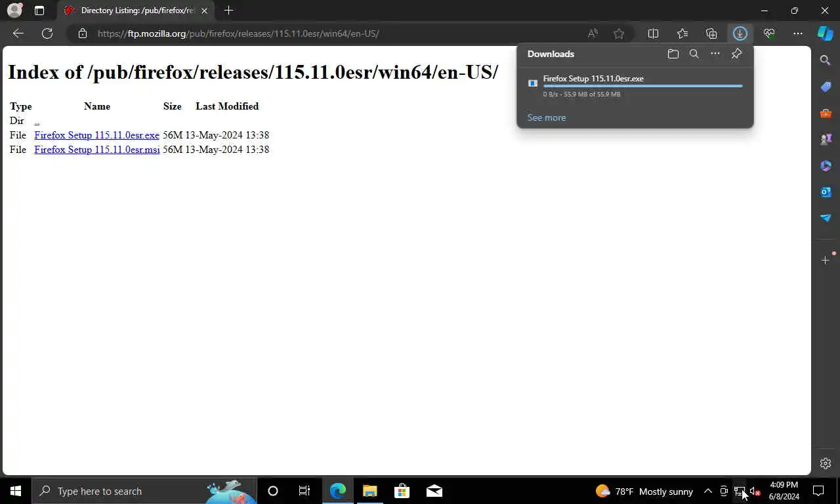Open network tray icon
The image size is (840, 504).
[740, 491]
